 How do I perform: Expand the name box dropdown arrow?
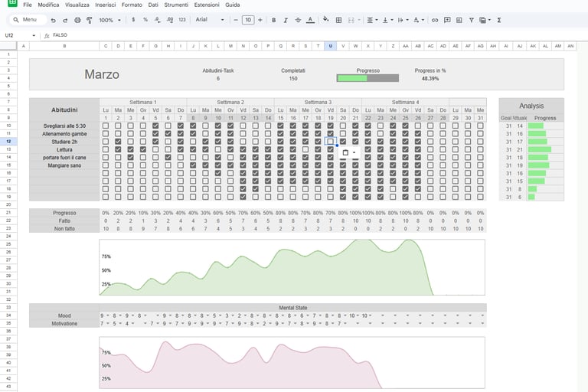point(34,36)
